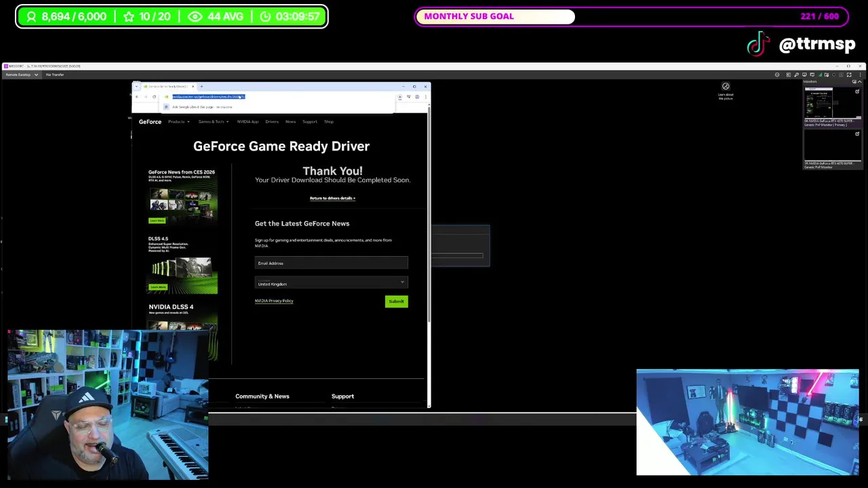
Task: Select the primary monitor thumbnail in Monitors panel
Action: pos(833,103)
